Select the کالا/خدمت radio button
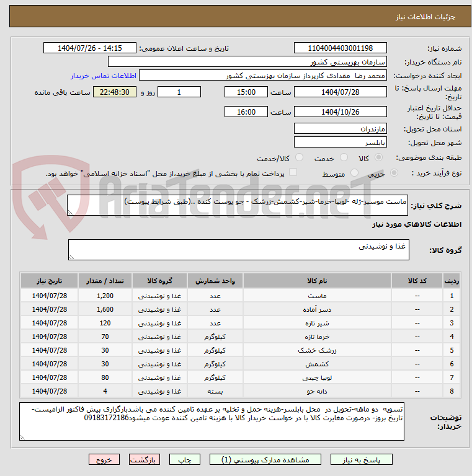The height and width of the screenshot is (476, 472). tap(299, 157)
